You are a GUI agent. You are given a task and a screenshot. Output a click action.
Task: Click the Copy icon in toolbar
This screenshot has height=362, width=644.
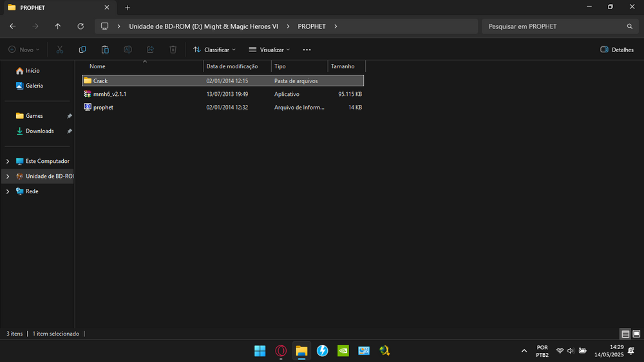point(82,50)
